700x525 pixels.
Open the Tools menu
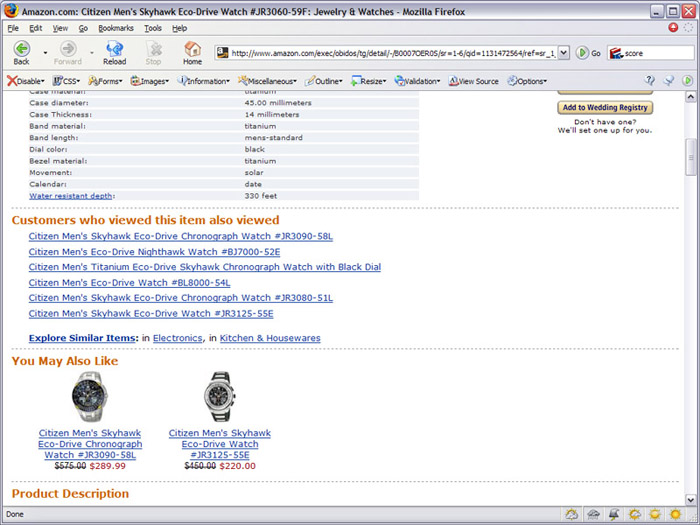coord(153,28)
